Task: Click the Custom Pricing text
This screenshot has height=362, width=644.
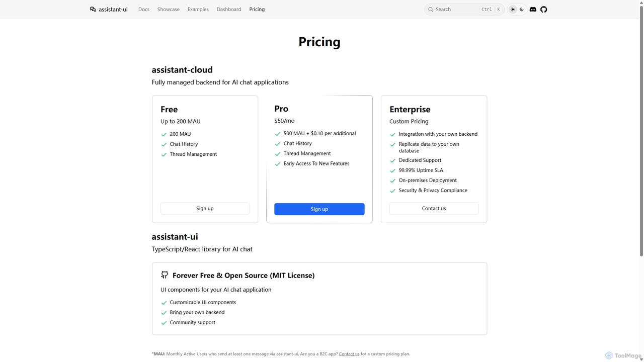Action: coord(409,121)
